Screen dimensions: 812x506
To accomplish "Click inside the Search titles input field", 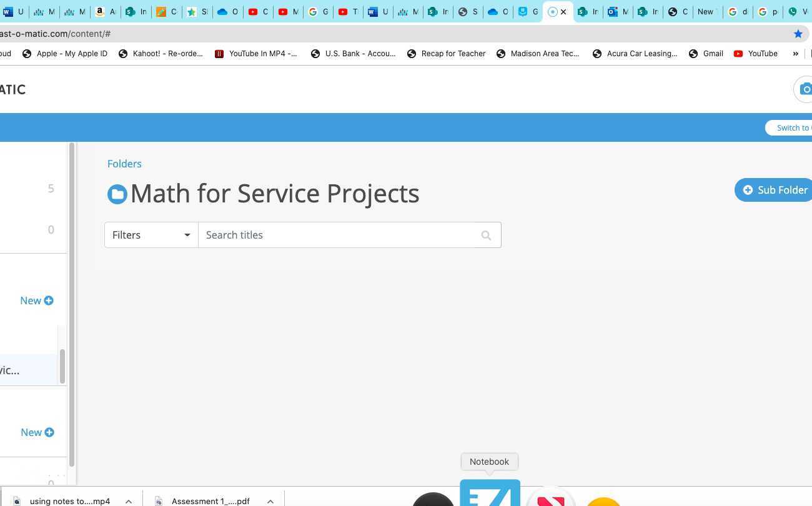I will pyautogui.click(x=337, y=235).
